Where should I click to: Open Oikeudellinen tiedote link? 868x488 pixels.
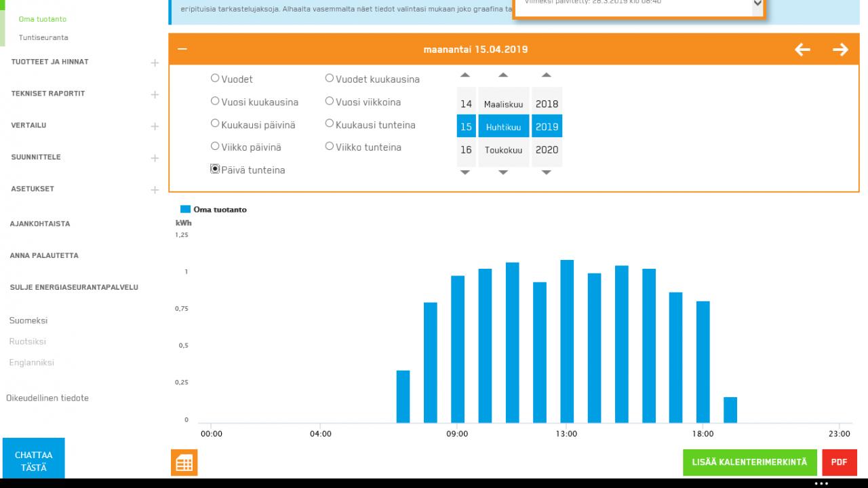coord(47,398)
